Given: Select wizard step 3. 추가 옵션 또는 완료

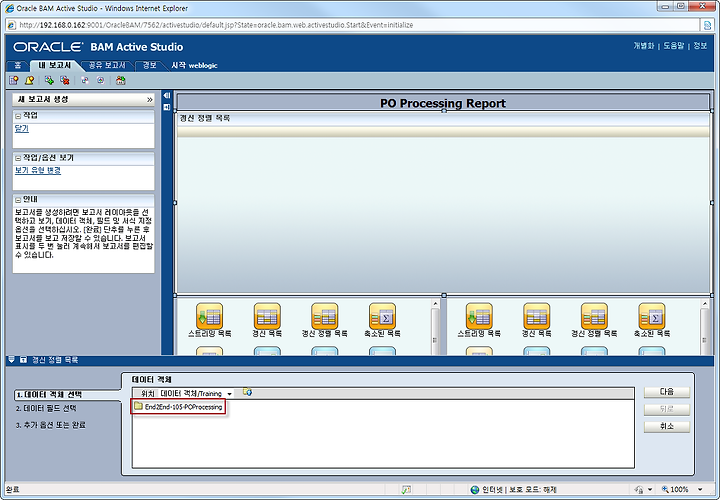Looking at the screenshot, I should point(51,425).
